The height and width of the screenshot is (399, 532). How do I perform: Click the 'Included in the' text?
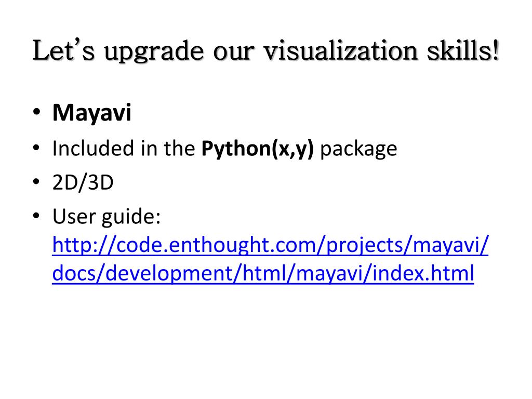[124, 149]
